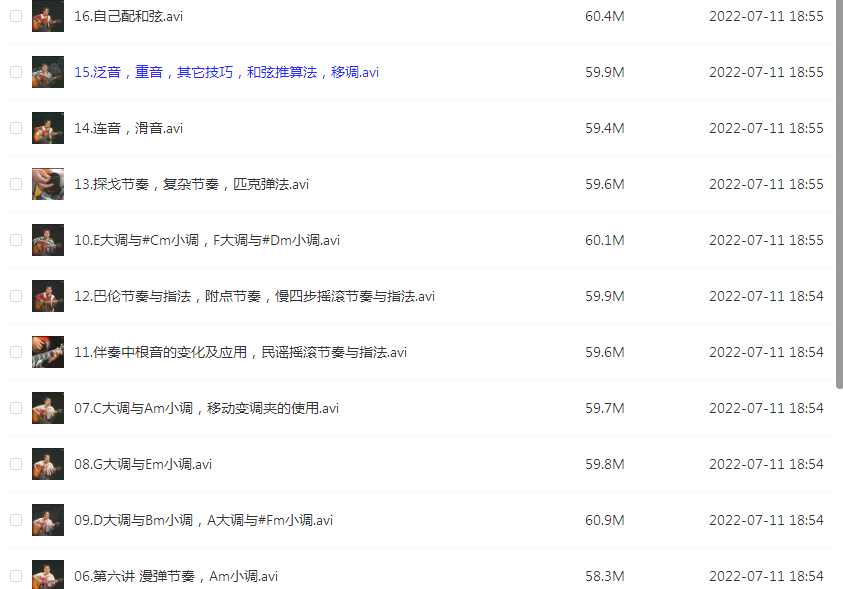The height and width of the screenshot is (589, 843).
Task: Click size 58.3M in 06.第六讲 row
Action: click(605, 576)
